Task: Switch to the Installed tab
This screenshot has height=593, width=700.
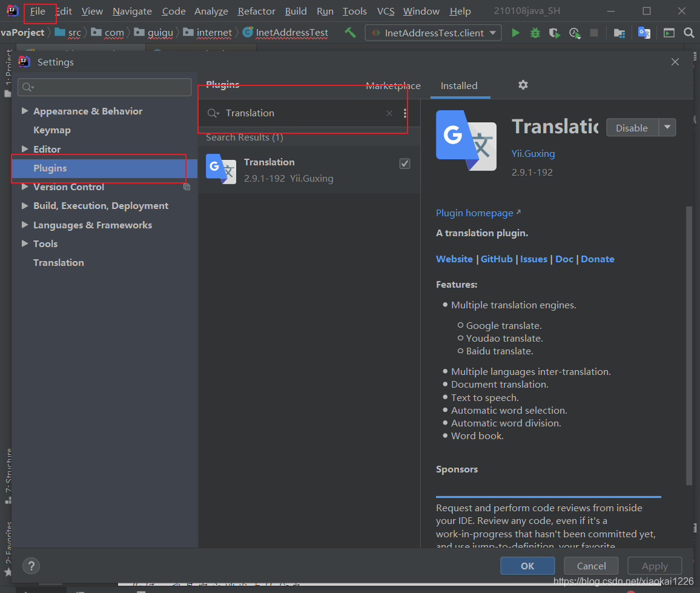Action: point(459,86)
